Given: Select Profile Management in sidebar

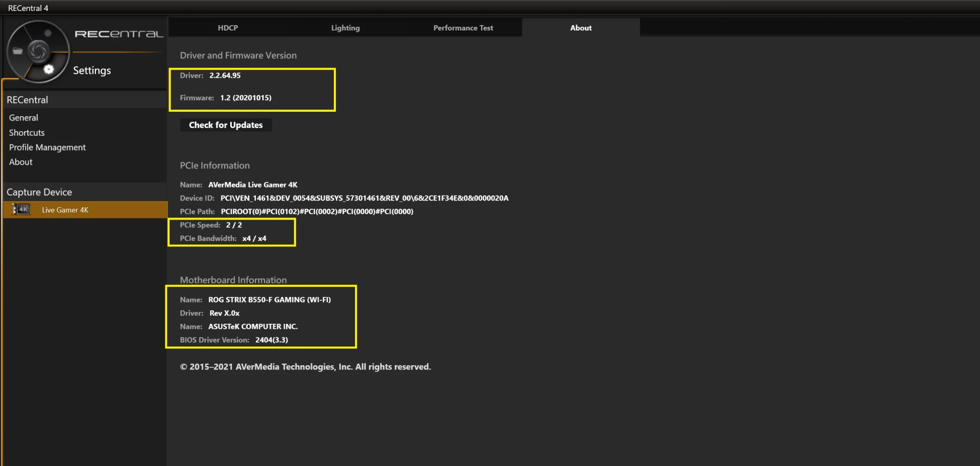Looking at the screenshot, I should pyautogui.click(x=47, y=147).
